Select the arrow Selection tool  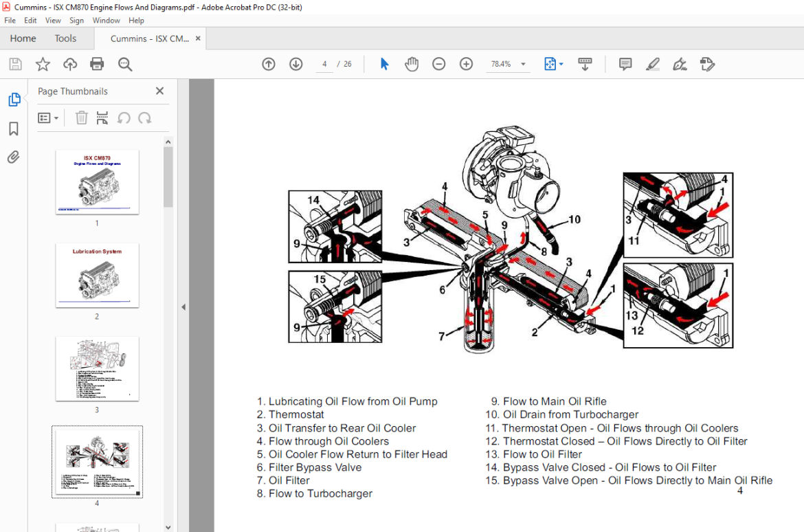385,64
